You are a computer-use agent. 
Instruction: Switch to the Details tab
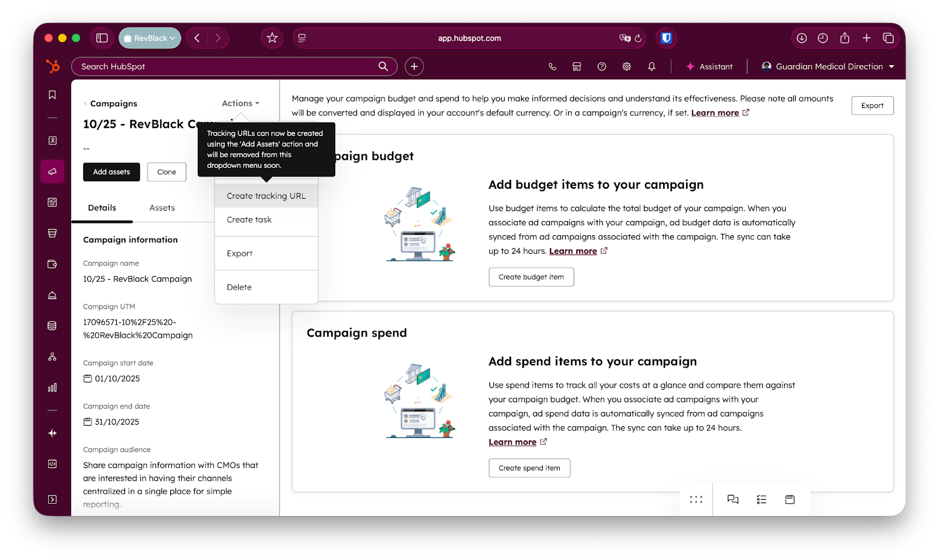pyautogui.click(x=102, y=208)
